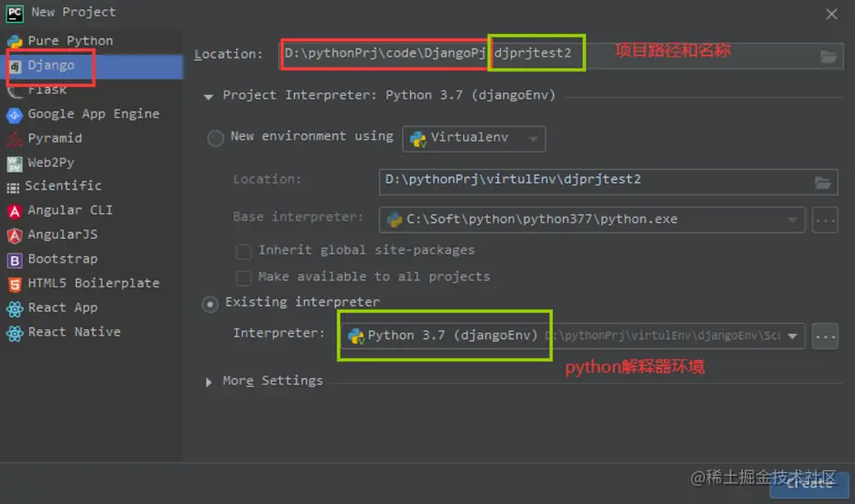Open Interpreter settings ellipsis button
The width and height of the screenshot is (855, 504).
pos(825,337)
